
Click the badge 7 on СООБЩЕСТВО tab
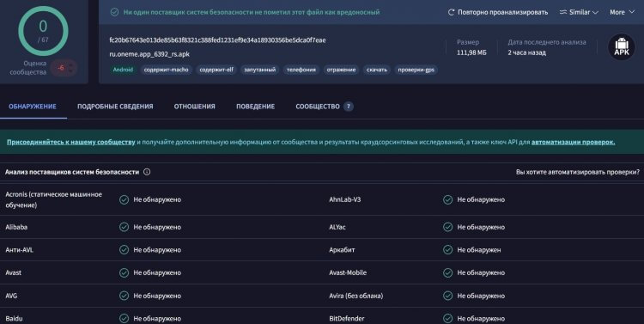[349, 107]
